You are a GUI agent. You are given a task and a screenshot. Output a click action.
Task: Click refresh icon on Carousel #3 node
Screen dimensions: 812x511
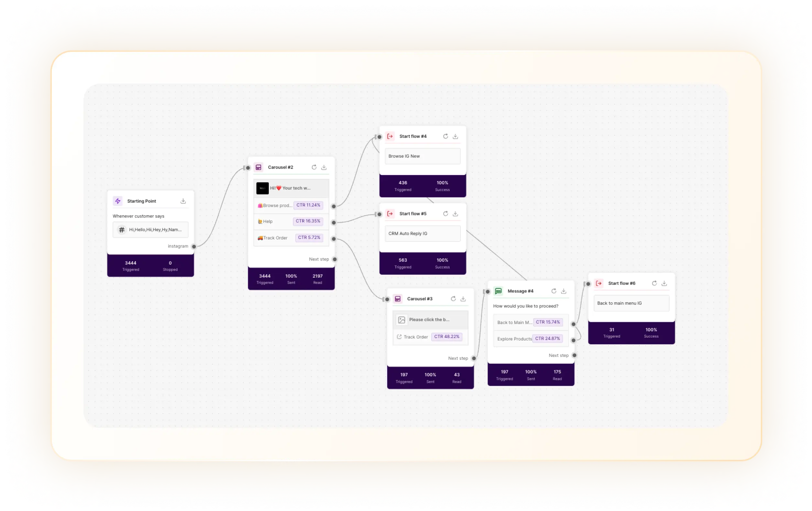pos(453,299)
